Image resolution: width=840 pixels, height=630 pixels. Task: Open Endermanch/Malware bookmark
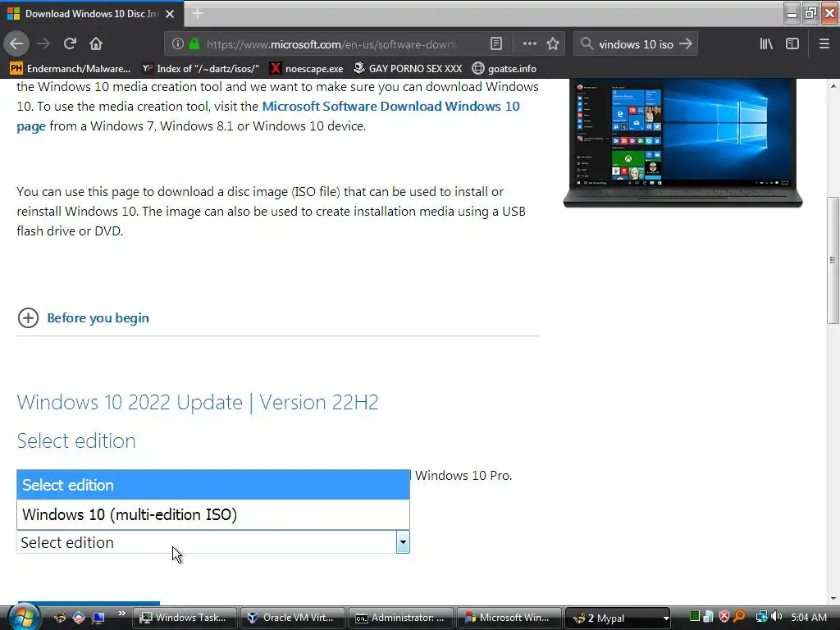71,69
